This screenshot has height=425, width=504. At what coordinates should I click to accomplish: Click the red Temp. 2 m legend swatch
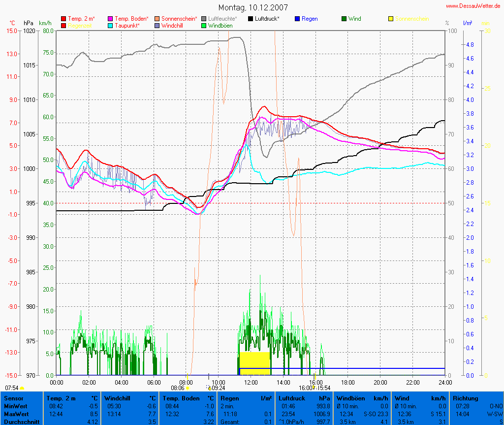point(63,19)
